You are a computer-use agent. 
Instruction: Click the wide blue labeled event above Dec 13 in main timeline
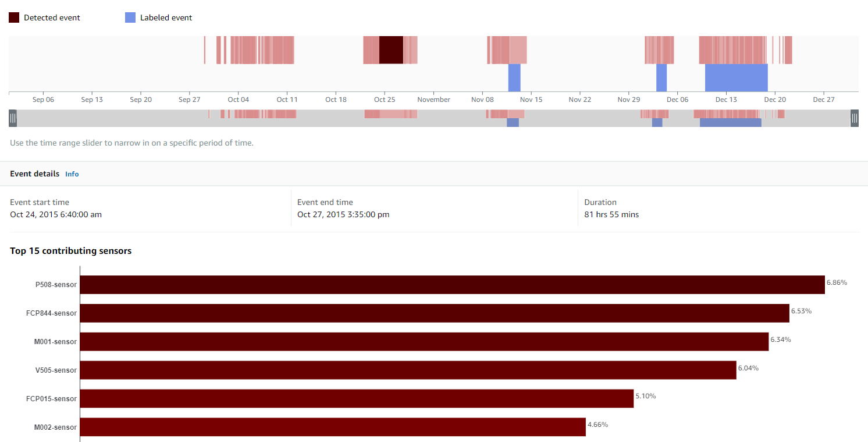[737, 77]
